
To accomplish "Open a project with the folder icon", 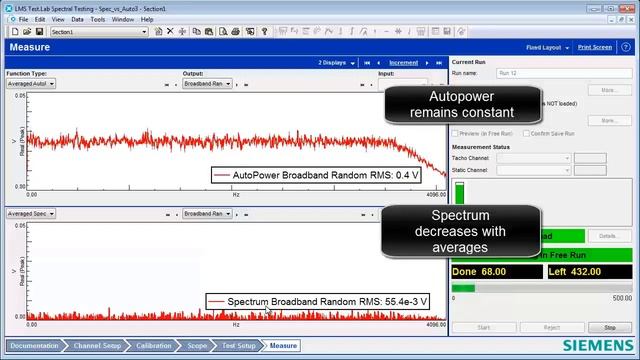I will (x=27, y=31).
